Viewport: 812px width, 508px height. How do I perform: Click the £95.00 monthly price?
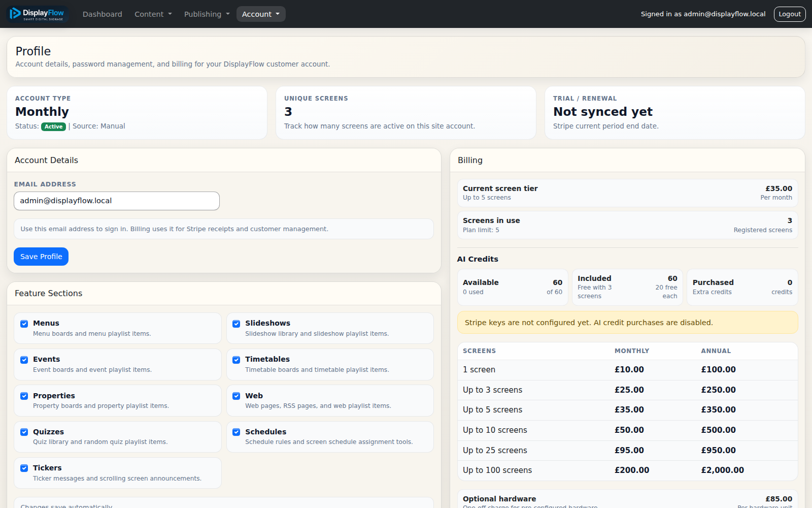(629, 451)
